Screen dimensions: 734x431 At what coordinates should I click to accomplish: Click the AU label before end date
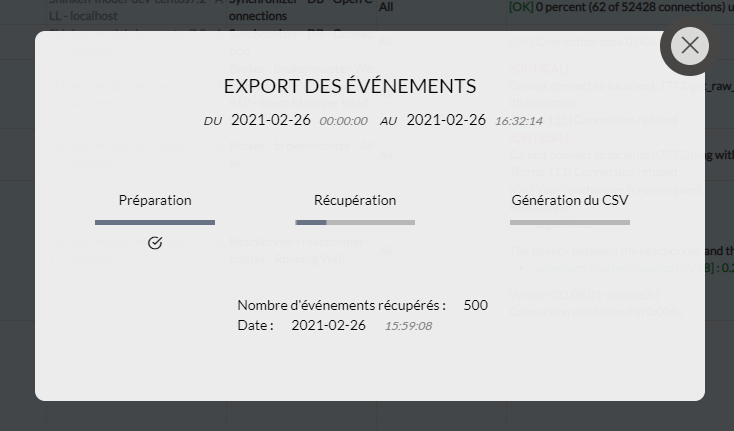pyautogui.click(x=388, y=121)
